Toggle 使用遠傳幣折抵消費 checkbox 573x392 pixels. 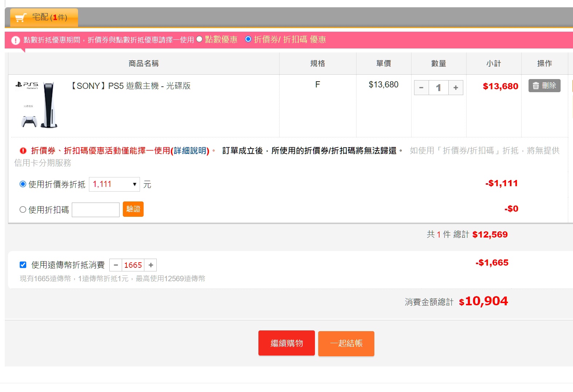pos(23,265)
